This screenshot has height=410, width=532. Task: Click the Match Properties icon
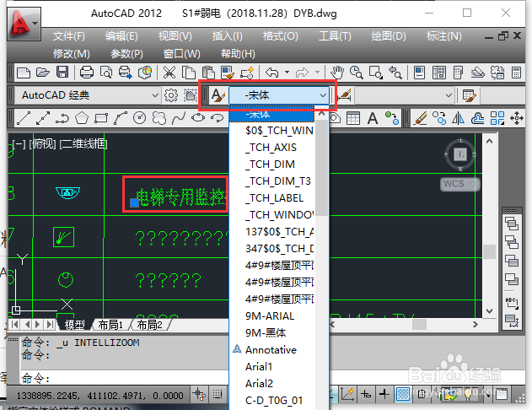pyautogui.click(x=228, y=73)
